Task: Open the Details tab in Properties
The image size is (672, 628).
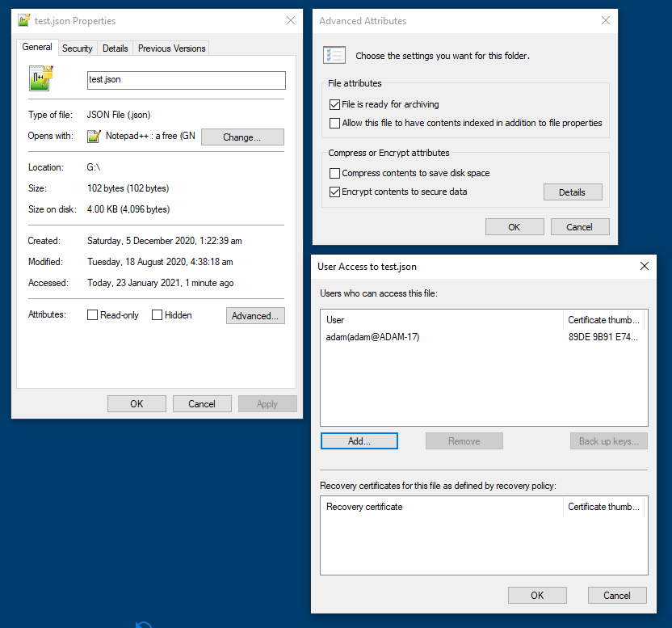Action: pyautogui.click(x=115, y=48)
